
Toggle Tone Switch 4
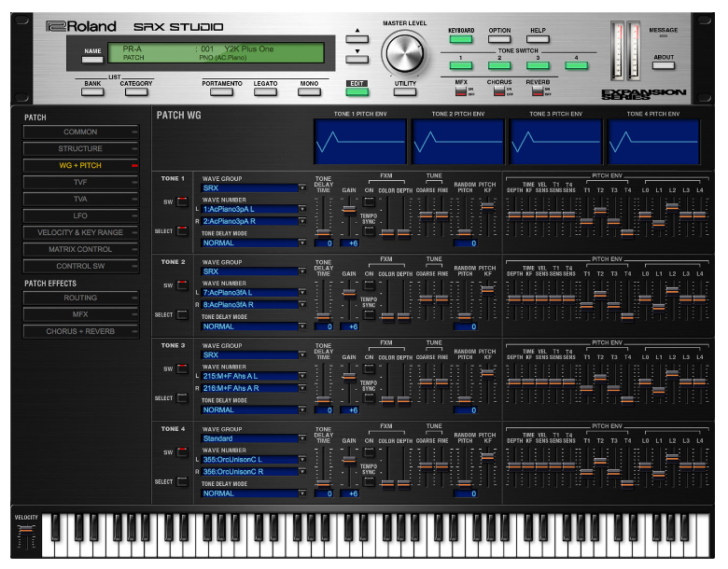click(x=576, y=65)
